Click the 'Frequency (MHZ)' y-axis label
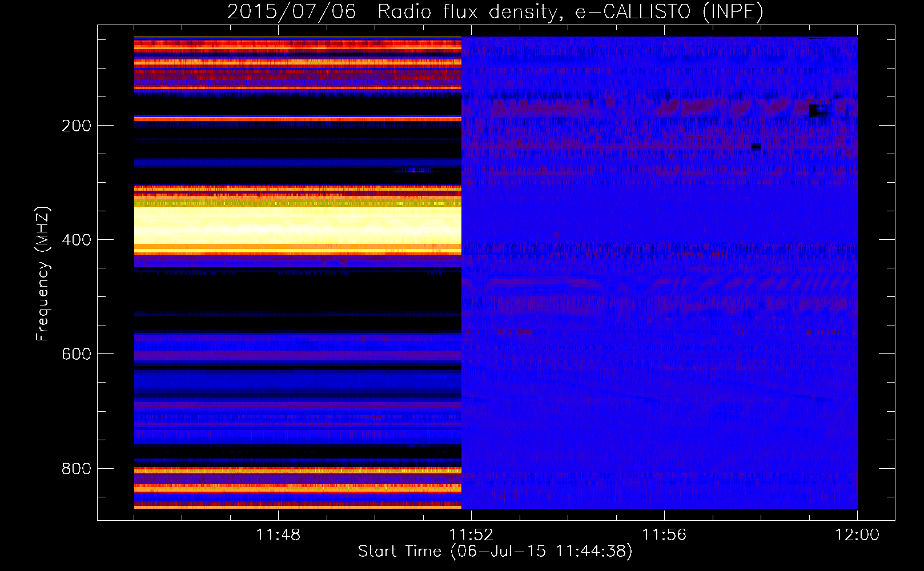Image resolution: width=924 pixels, height=571 pixels. coord(42,274)
